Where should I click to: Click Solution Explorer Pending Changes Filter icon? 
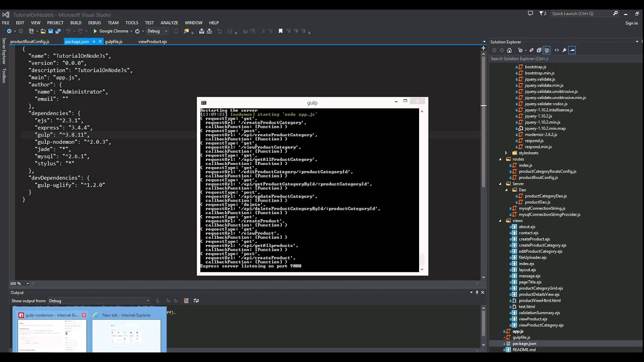pos(521,50)
